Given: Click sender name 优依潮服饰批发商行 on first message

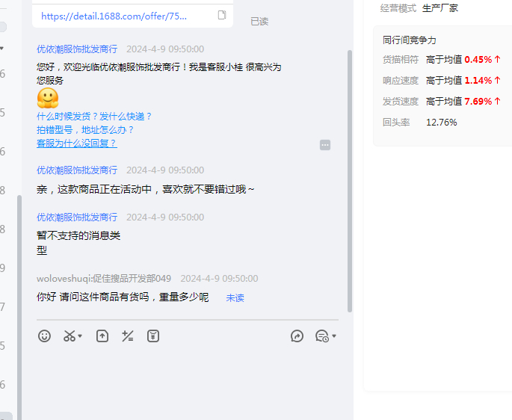Looking at the screenshot, I should 77,49.
